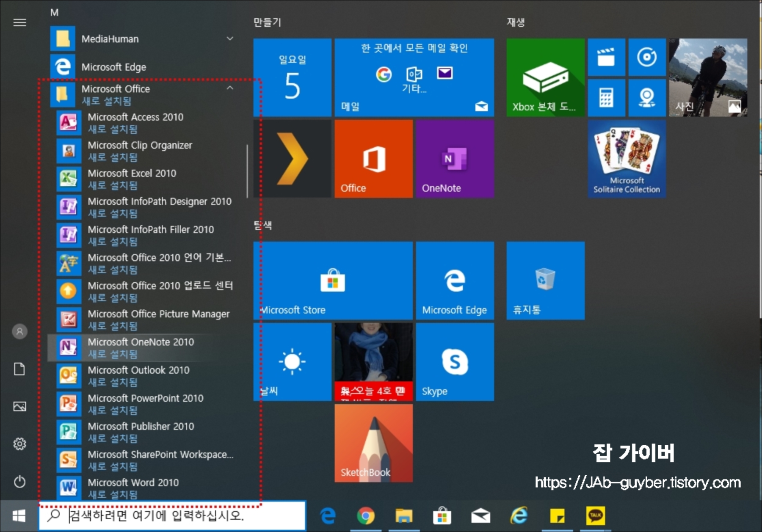Open Microsoft Solitaire Collection tile
The image size is (762, 532).
click(x=627, y=159)
